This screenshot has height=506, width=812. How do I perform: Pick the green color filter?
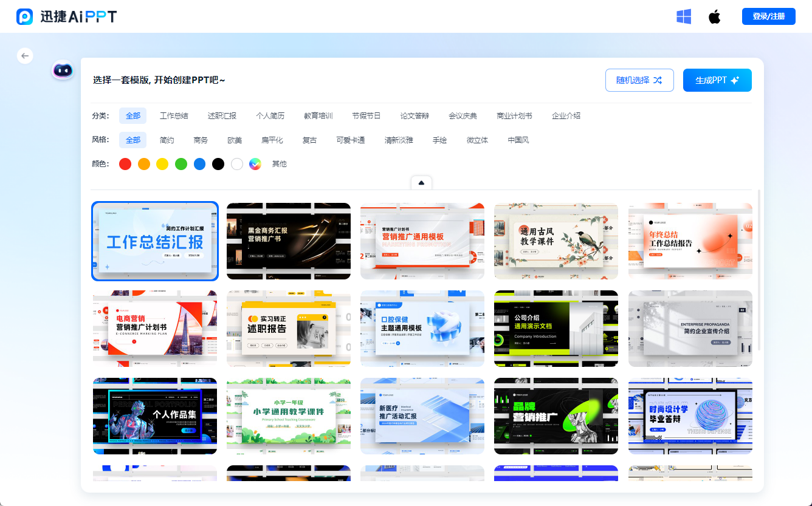pyautogui.click(x=181, y=164)
